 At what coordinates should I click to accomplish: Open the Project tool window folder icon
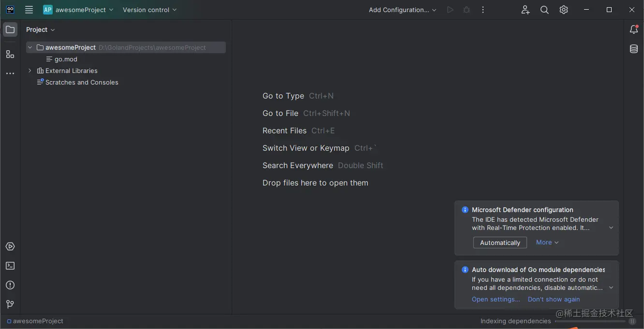10,29
